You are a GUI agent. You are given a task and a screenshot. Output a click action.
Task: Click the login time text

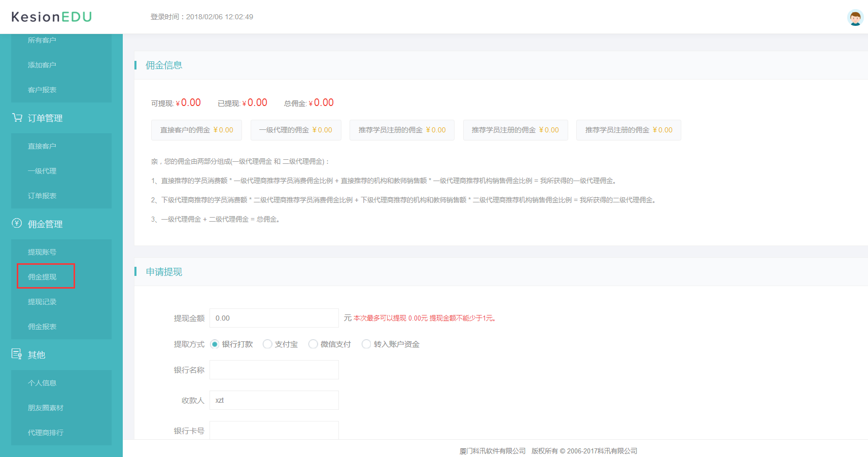coord(202,17)
